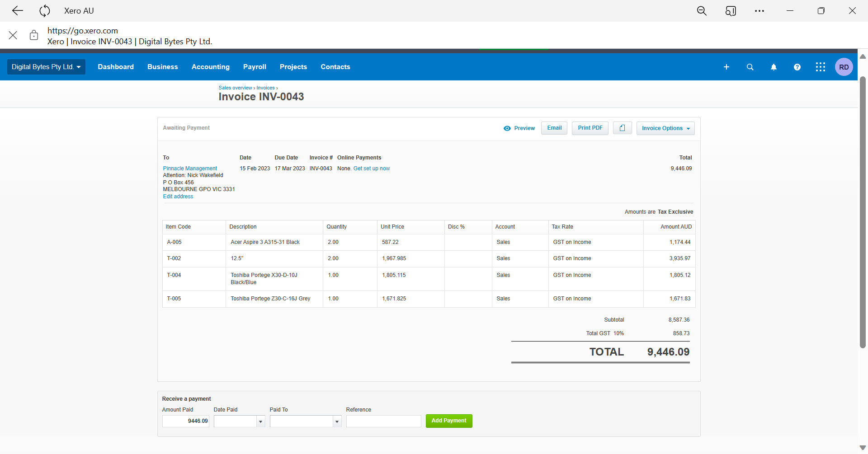Image resolution: width=868 pixels, height=454 pixels.
Task: Open the help question mark
Action: coord(797,67)
